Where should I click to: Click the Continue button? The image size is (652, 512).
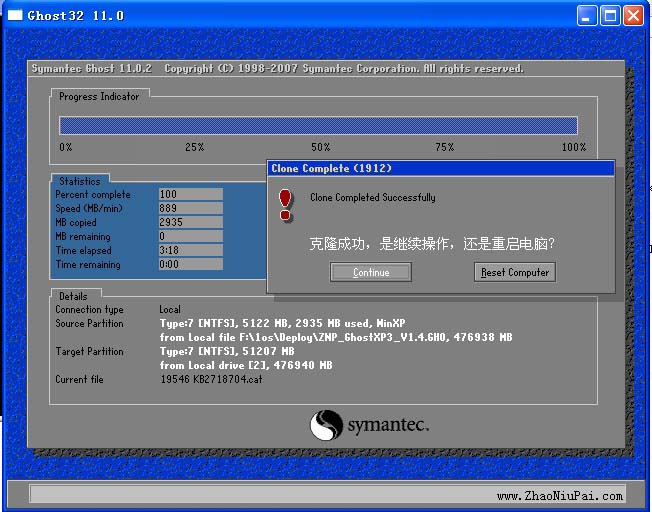pyautogui.click(x=371, y=272)
